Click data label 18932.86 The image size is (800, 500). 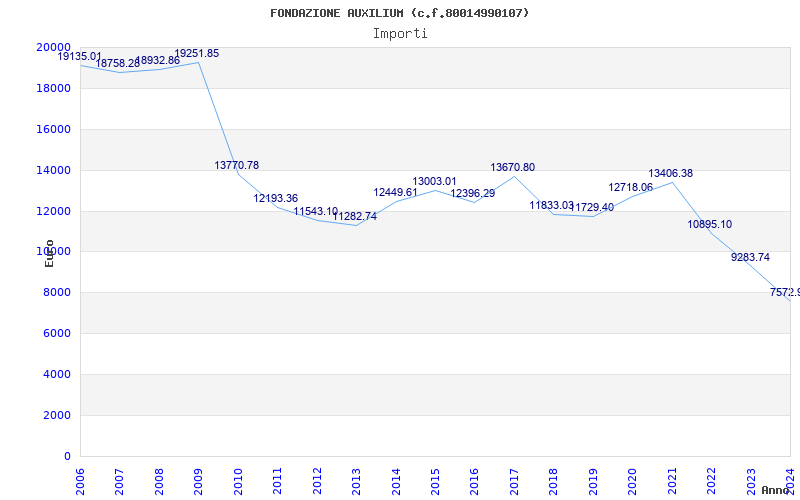pyautogui.click(x=158, y=60)
